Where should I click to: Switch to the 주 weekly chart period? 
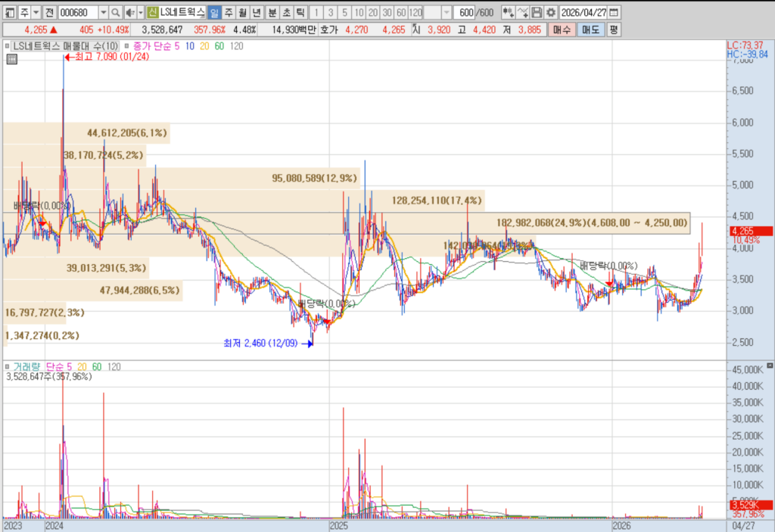tap(229, 12)
